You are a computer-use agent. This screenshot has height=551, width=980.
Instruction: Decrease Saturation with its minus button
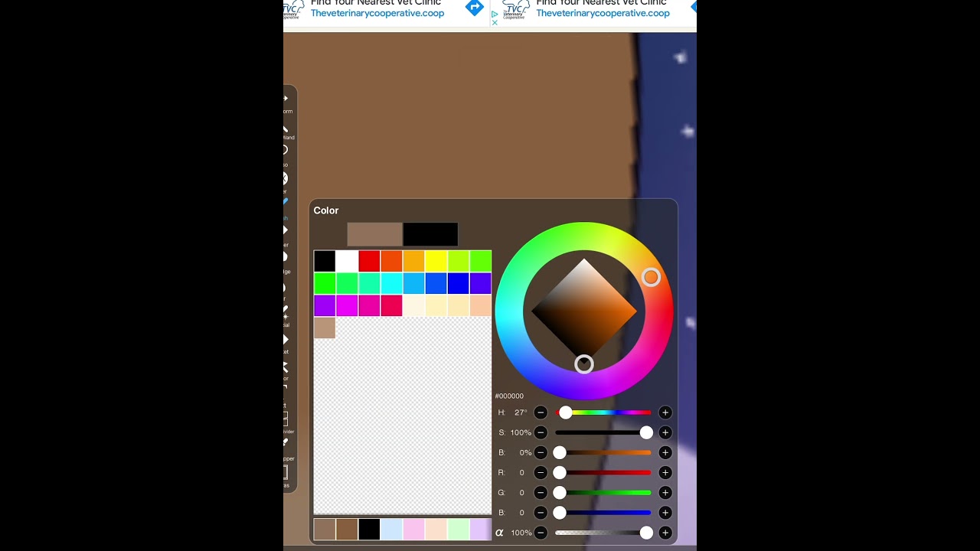(x=541, y=432)
